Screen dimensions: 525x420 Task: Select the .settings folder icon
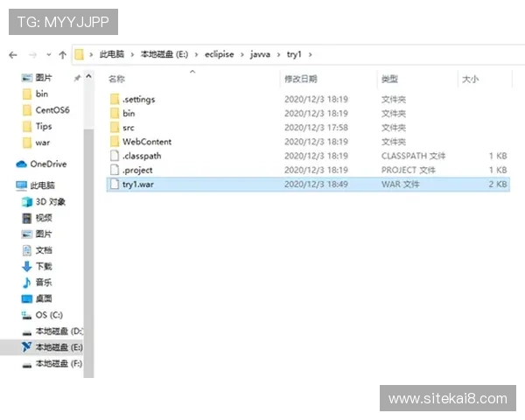(115, 99)
